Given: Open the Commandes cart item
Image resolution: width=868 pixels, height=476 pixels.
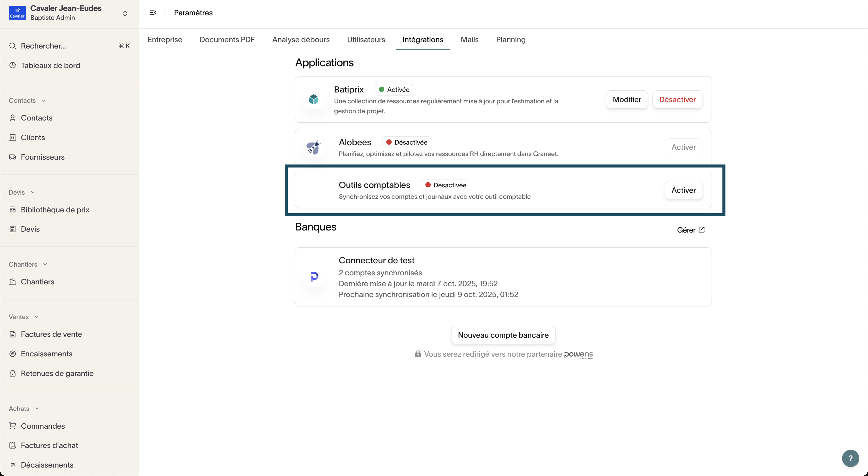Looking at the screenshot, I should 43,426.
